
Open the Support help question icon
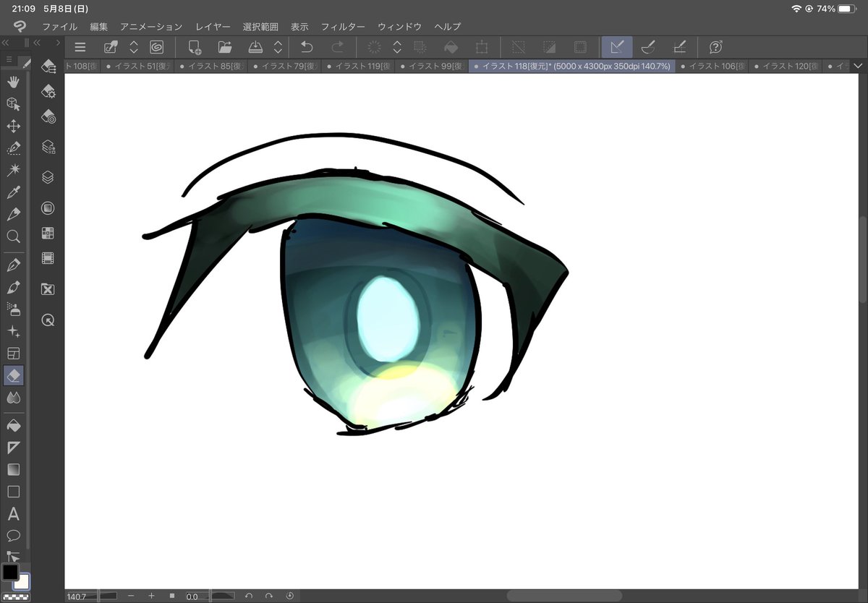(x=715, y=47)
